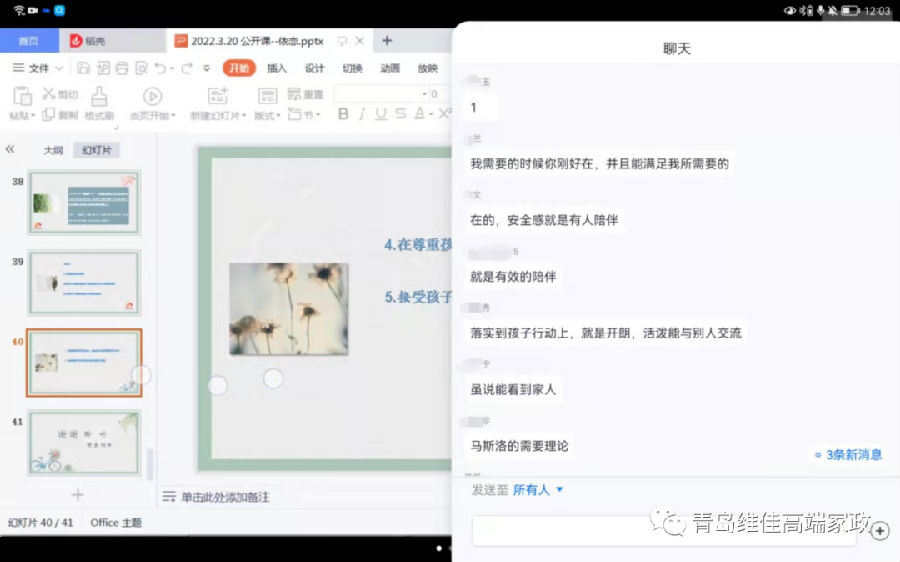Click the Paste icon in ribbon
The image size is (900, 562).
(21, 96)
